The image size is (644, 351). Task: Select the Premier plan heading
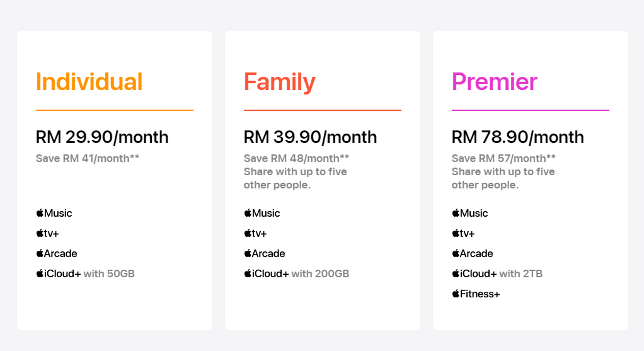(494, 81)
